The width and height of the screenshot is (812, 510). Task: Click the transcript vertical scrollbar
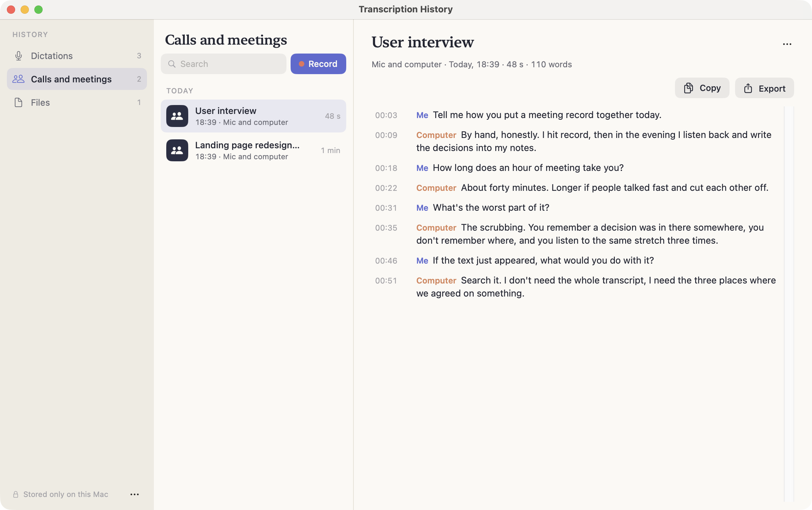789,304
